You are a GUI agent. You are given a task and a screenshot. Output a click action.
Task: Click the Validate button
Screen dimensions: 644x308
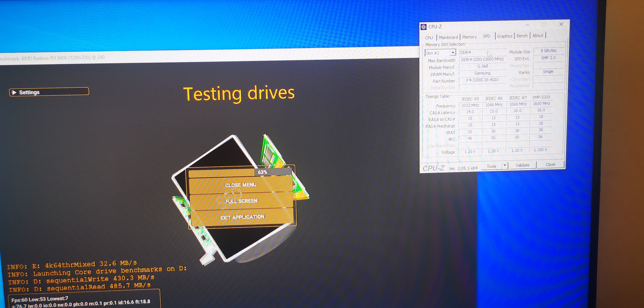pyautogui.click(x=522, y=165)
